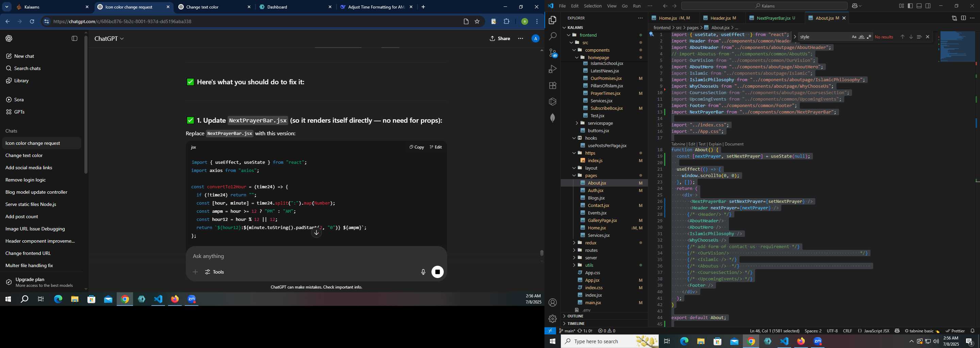Open VS Code Search view in activity bar
980x348 pixels.
tap(552, 36)
